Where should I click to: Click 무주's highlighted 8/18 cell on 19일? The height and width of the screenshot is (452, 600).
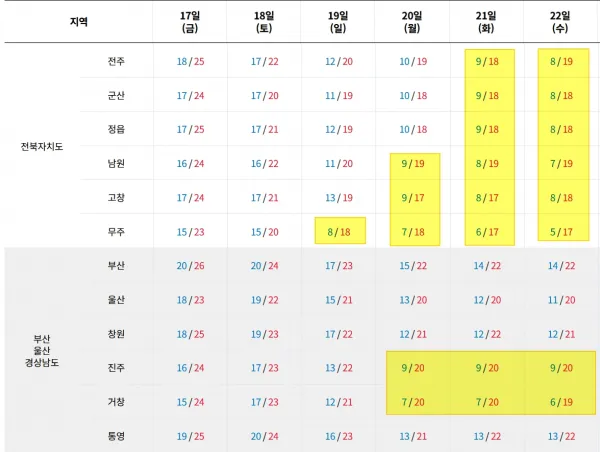click(x=339, y=231)
